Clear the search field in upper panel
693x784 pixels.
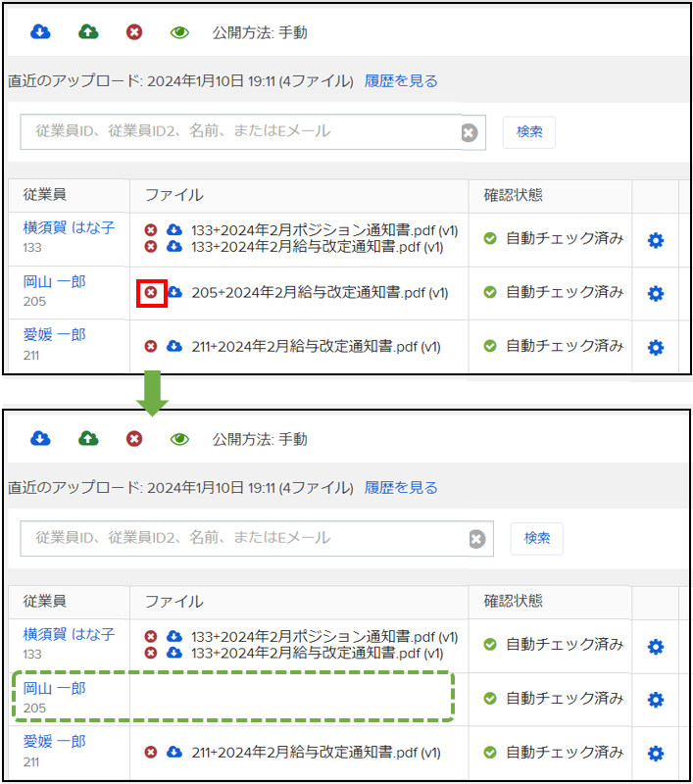coord(469,133)
